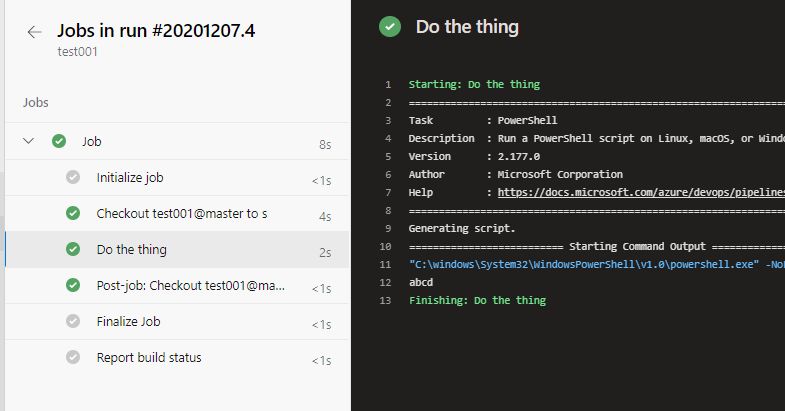Click the test001 pipeline name subtitle
The image size is (785, 411).
78,52
